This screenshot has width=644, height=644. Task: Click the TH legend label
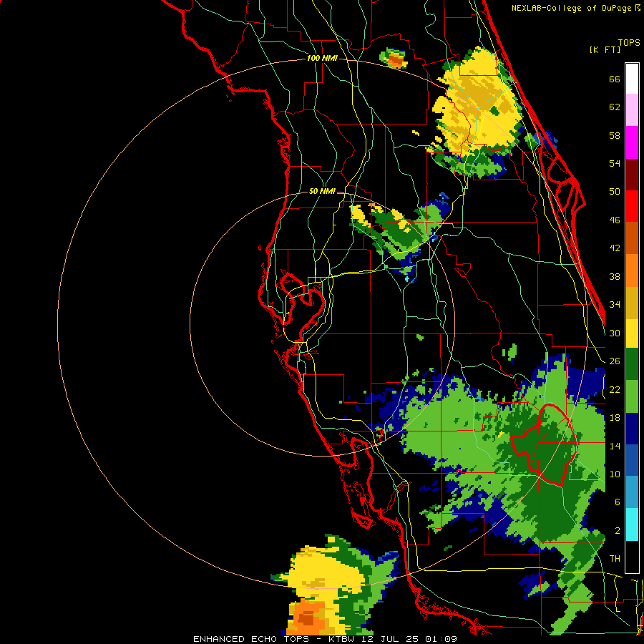click(x=615, y=559)
